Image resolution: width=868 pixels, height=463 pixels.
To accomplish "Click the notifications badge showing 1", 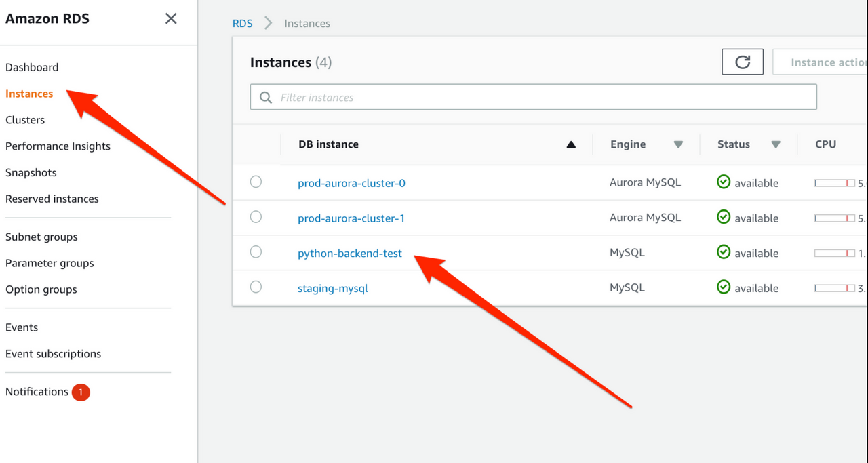I will tap(81, 392).
